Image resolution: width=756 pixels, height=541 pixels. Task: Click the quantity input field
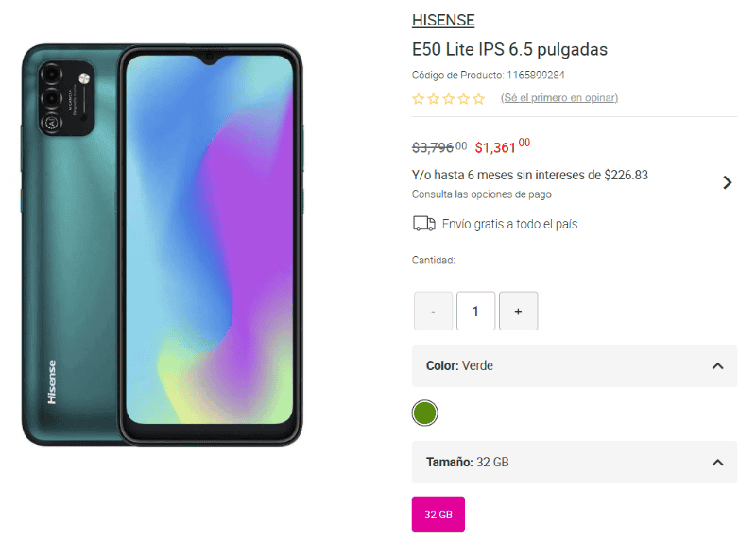click(475, 311)
